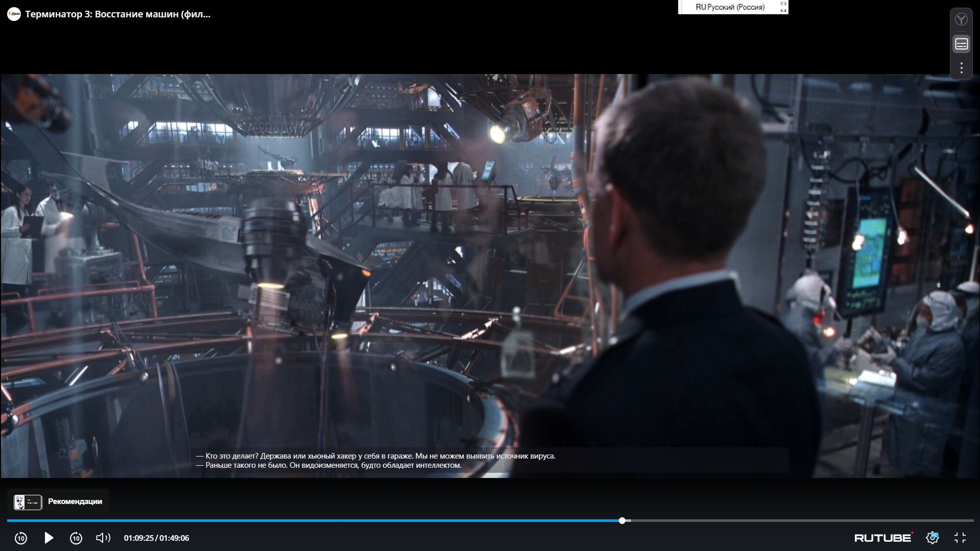Image resolution: width=980 pixels, height=551 pixels.
Task: Click subtitle line Раньше такого не было
Action: pos(329,465)
